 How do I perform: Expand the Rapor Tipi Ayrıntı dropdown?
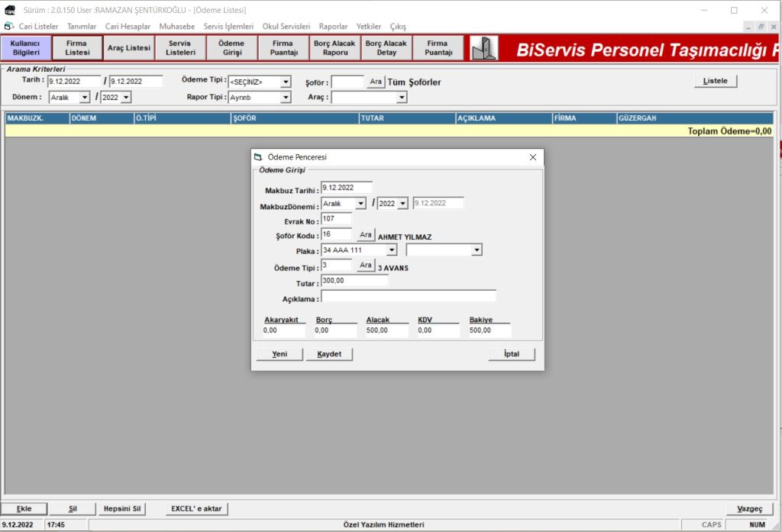(x=285, y=97)
